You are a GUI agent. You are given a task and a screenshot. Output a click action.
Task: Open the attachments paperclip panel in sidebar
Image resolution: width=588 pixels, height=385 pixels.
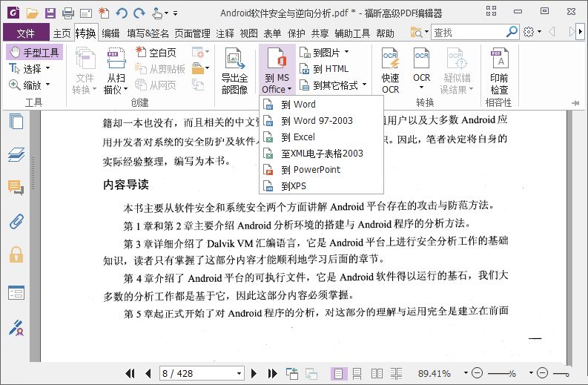(16, 221)
